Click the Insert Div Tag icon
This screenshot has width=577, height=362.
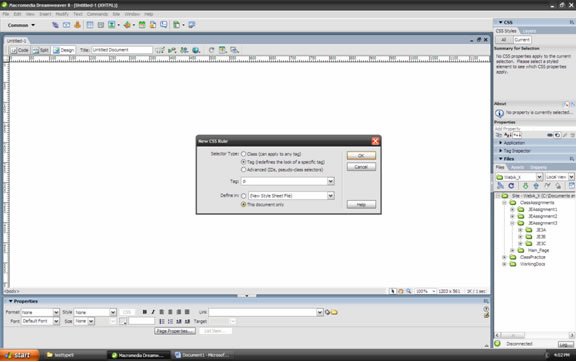tap(100, 25)
